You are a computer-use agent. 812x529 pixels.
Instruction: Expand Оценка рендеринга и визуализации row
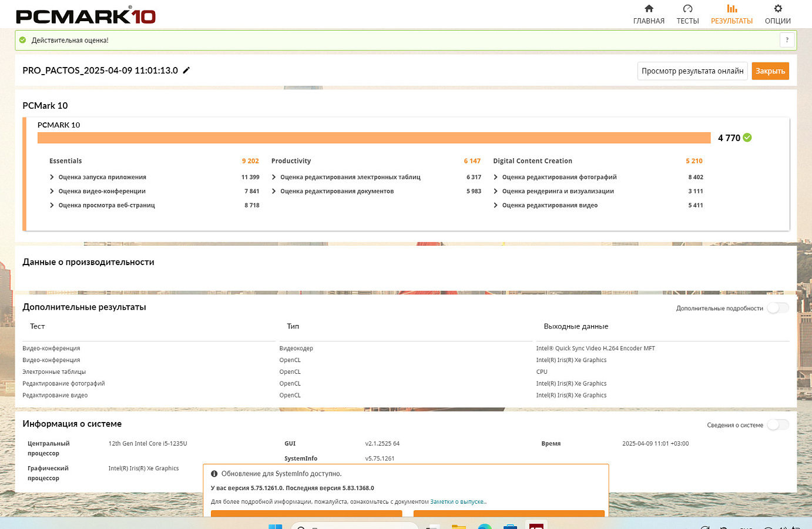coord(495,191)
